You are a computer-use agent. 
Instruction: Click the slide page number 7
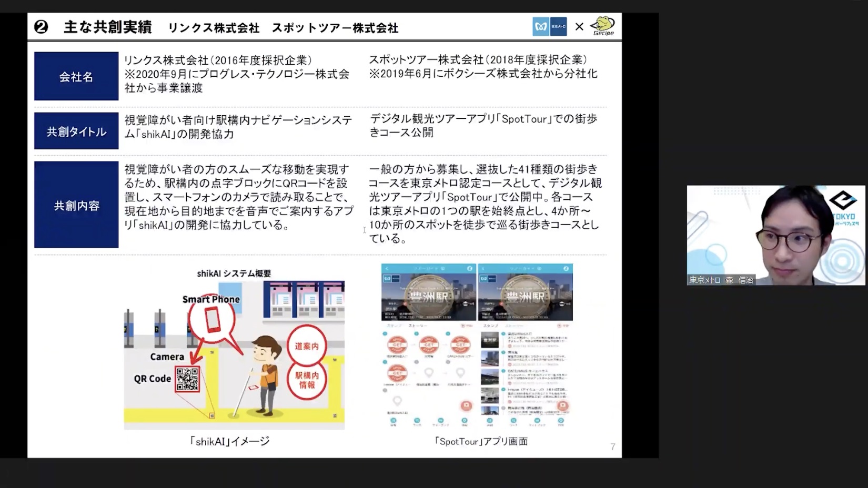tap(613, 447)
